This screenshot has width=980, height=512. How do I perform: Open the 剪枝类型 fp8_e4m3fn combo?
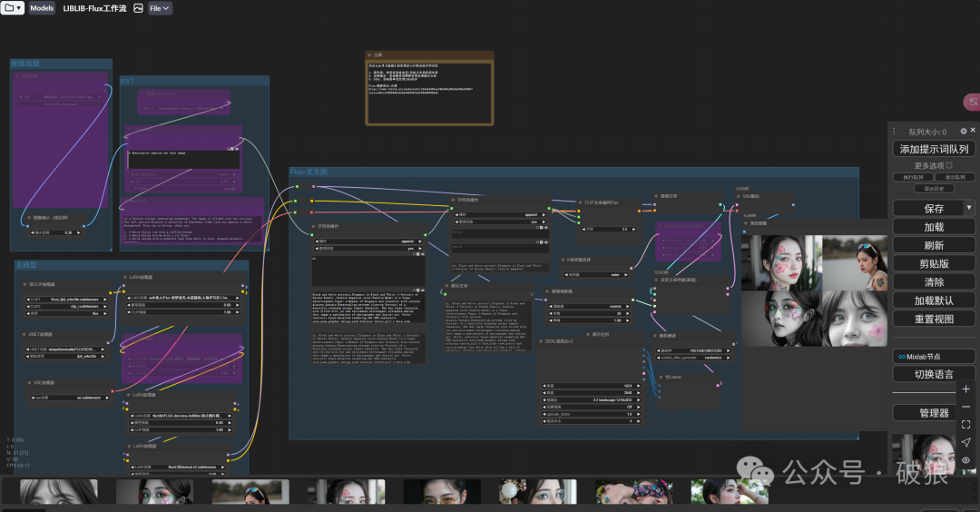point(65,357)
